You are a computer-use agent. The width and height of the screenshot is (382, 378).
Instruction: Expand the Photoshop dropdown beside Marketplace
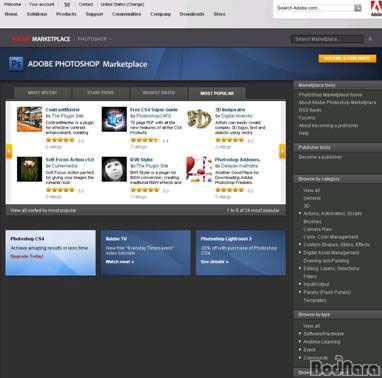110,39
